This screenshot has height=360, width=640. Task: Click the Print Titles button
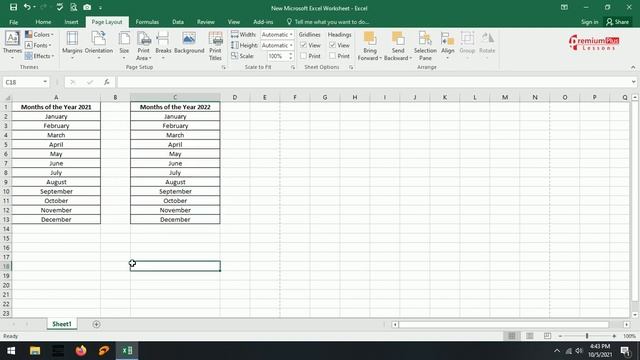click(x=215, y=46)
